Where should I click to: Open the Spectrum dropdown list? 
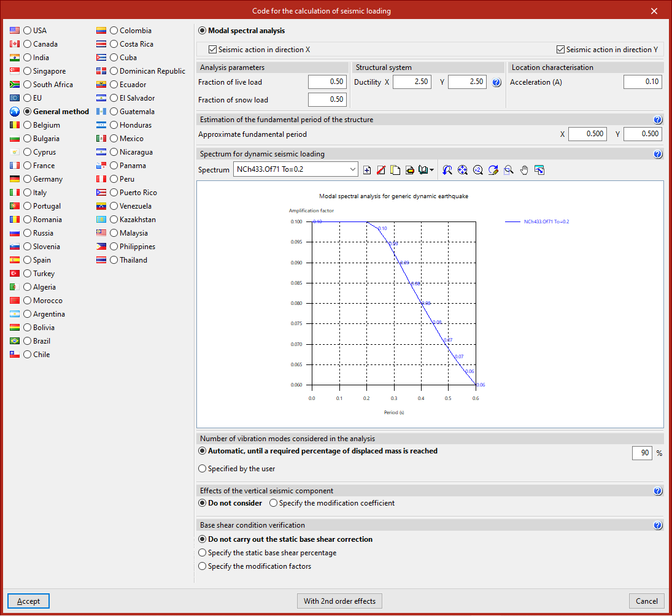click(x=352, y=170)
